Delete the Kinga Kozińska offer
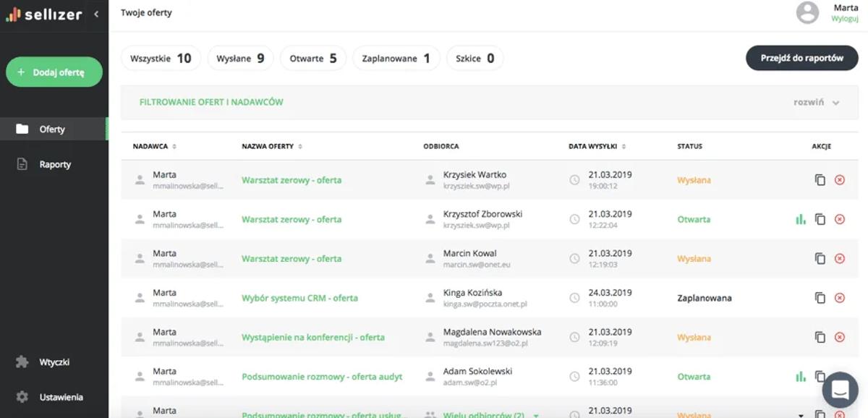This screenshot has width=868, height=418. point(840,298)
